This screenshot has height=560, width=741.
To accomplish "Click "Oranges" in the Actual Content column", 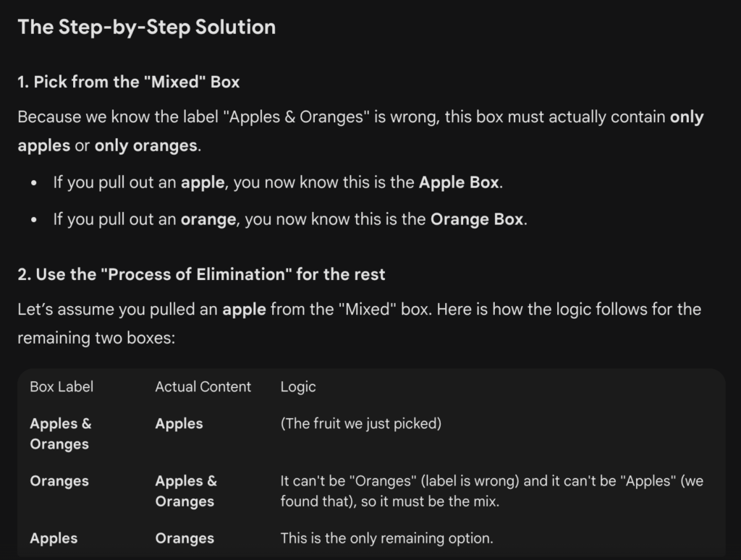I will (x=185, y=538).
